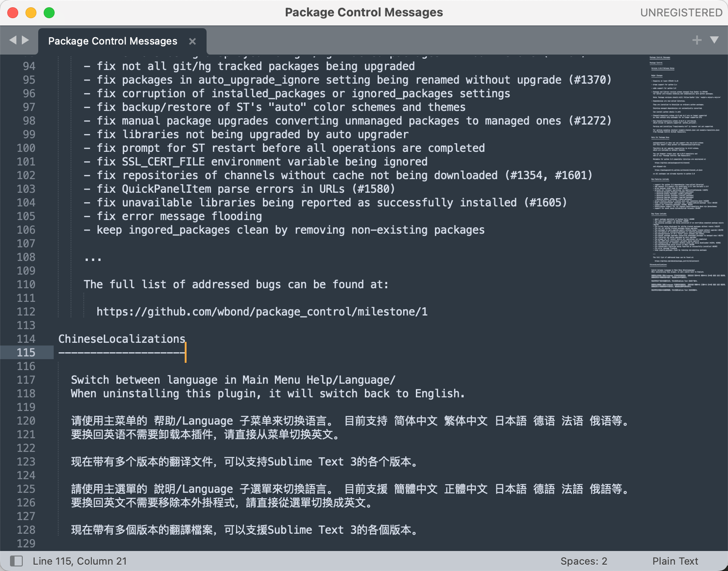The image size is (728, 571).
Task: Click the UNREGISTERED label in title bar
Action: tap(681, 13)
